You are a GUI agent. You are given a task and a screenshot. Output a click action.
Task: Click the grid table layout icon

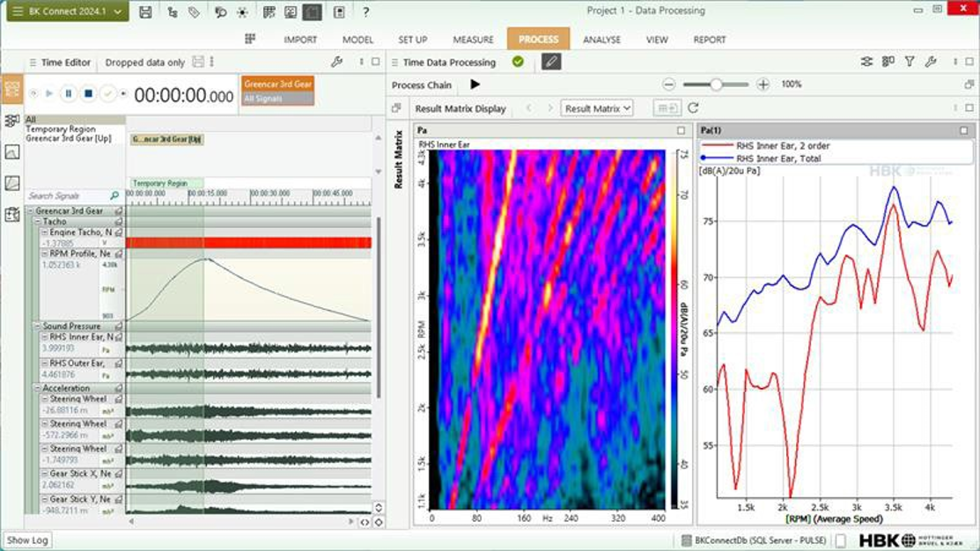click(269, 11)
